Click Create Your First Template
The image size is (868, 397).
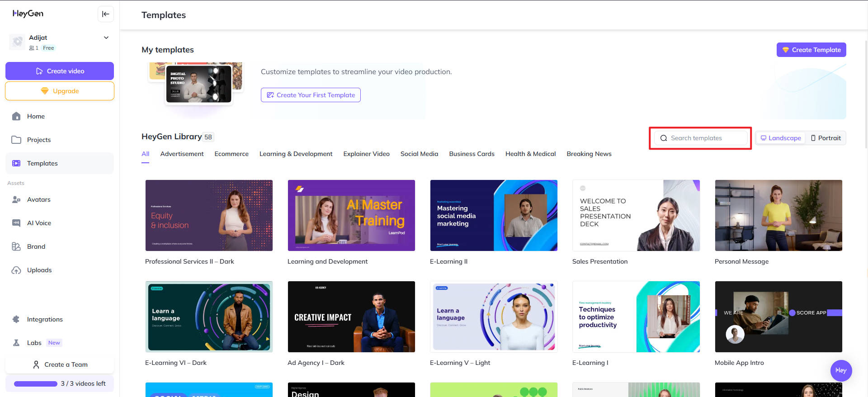click(x=311, y=95)
